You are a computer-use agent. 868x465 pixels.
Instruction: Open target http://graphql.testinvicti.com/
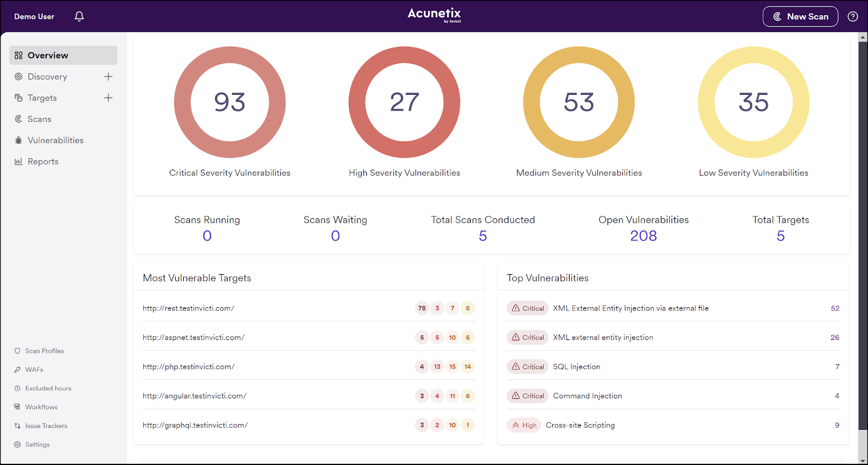[195, 425]
